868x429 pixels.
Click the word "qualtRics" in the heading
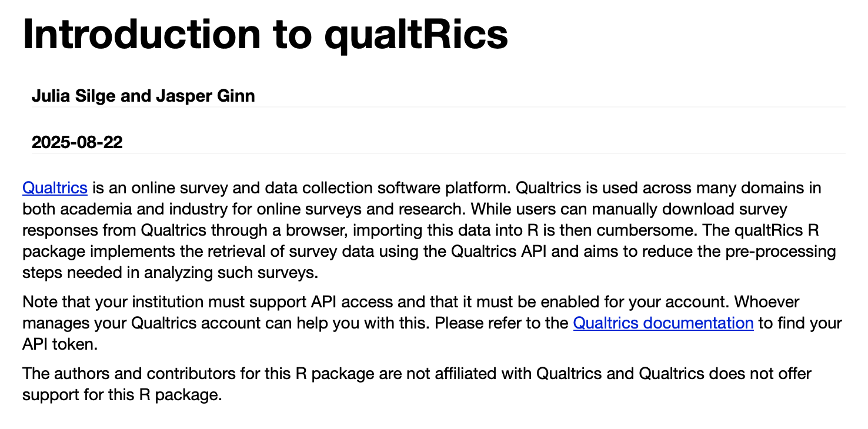click(x=416, y=34)
